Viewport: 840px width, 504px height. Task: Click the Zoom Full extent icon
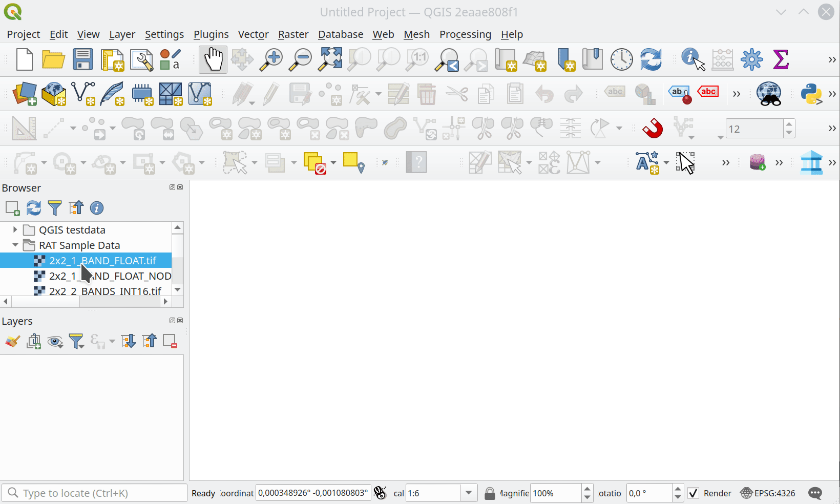pos(330,59)
